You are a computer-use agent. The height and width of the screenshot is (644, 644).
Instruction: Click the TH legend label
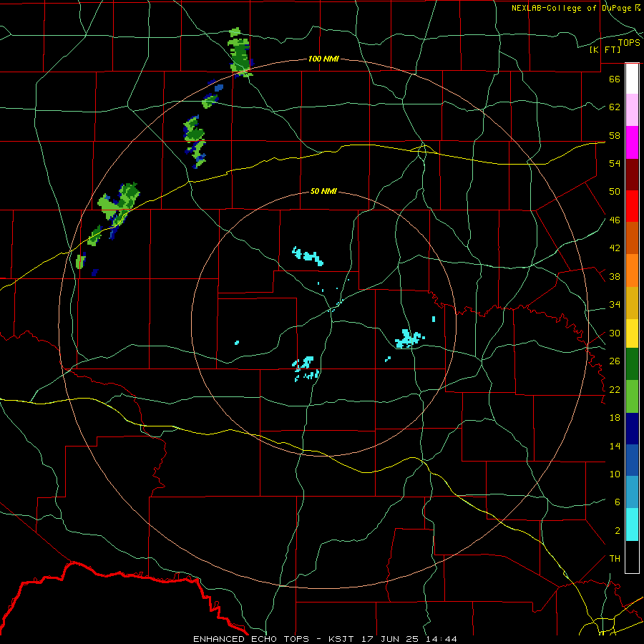point(615,558)
